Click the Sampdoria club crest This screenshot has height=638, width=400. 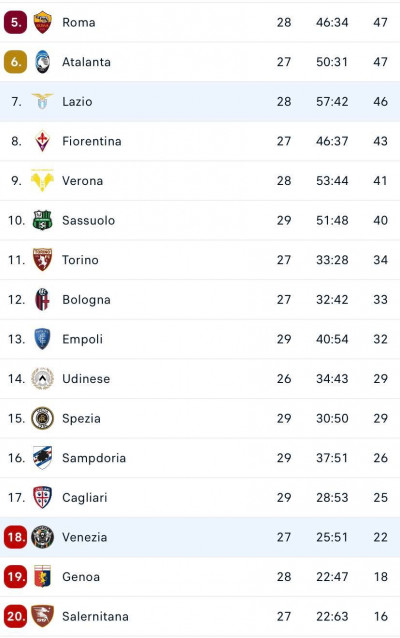42,457
